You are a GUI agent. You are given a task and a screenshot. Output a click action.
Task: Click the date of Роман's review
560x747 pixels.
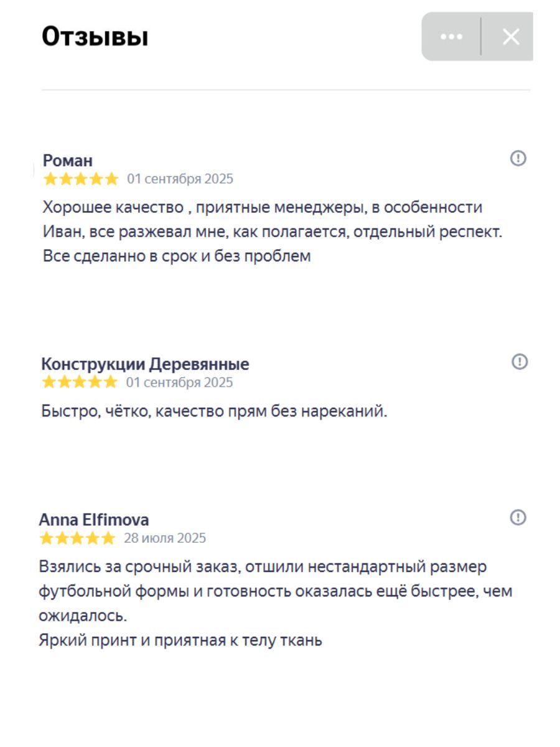point(179,179)
